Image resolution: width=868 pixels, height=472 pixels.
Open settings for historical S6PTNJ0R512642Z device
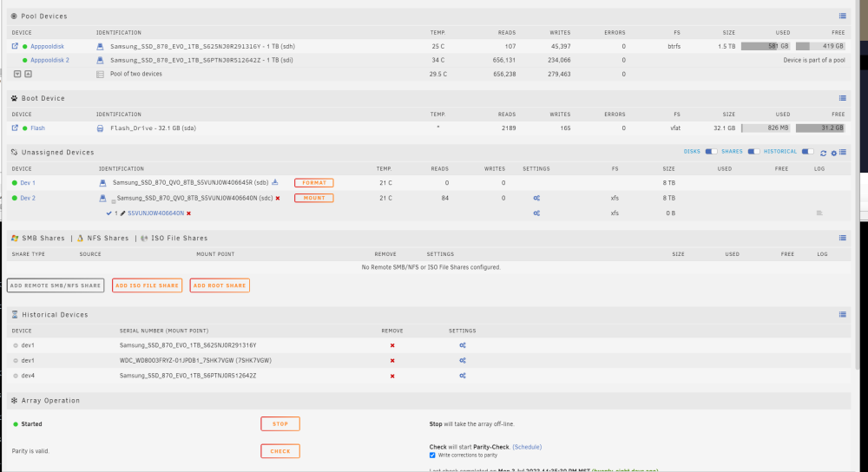(463, 376)
